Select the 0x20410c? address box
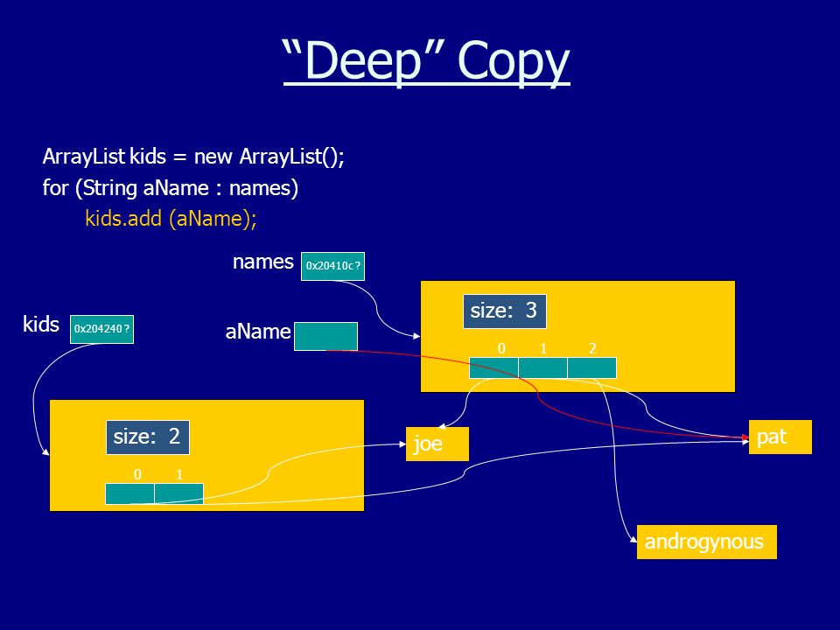This screenshot has width=840, height=630. tap(332, 266)
